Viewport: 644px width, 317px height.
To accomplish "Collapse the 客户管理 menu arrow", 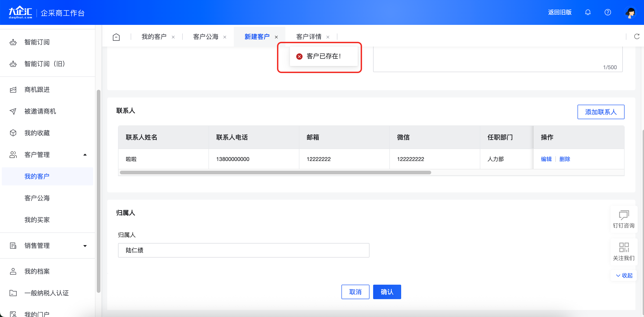I will (x=85, y=155).
